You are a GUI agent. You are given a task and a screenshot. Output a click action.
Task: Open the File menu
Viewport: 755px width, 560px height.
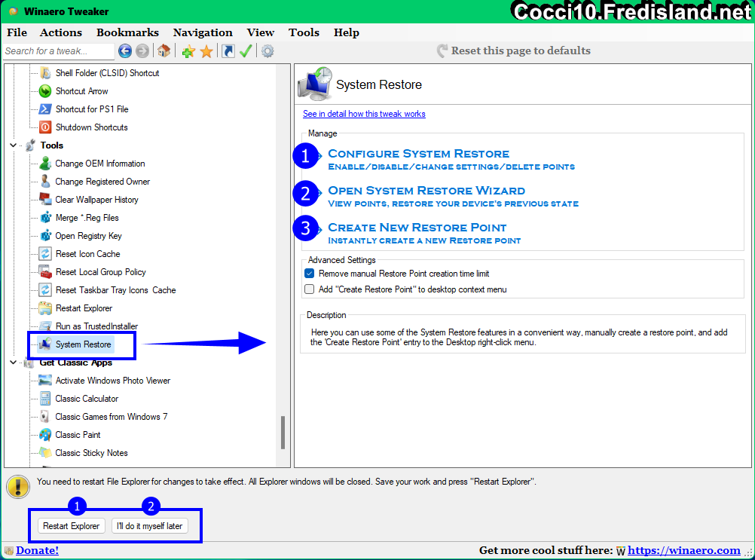pyautogui.click(x=17, y=32)
